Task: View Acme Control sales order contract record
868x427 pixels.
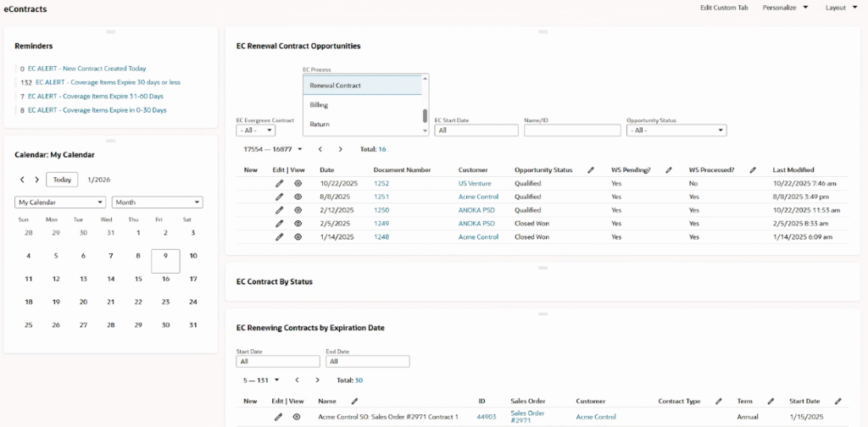Action: [x=298, y=417]
